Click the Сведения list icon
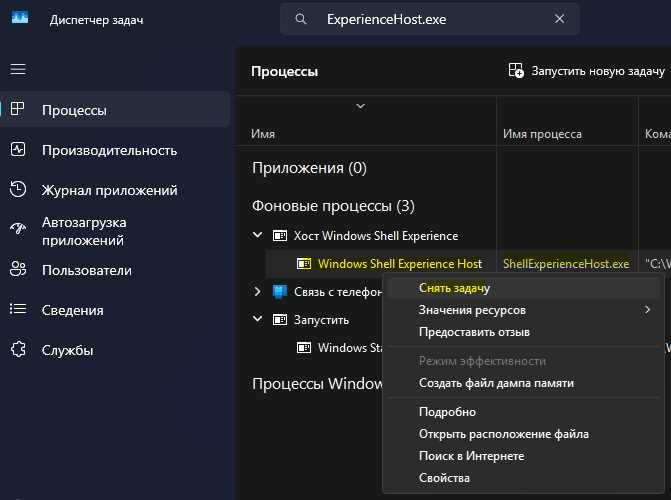The height and width of the screenshot is (500, 671). click(x=18, y=309)
